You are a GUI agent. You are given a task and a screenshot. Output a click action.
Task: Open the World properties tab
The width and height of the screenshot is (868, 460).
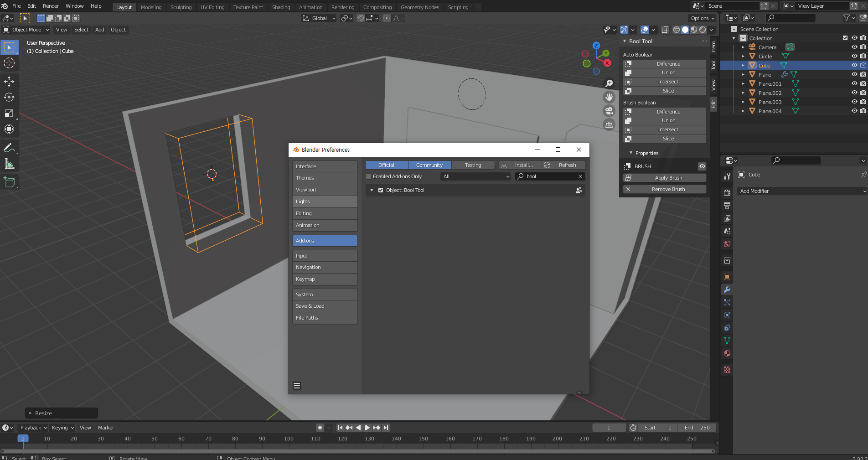(727, 244)
